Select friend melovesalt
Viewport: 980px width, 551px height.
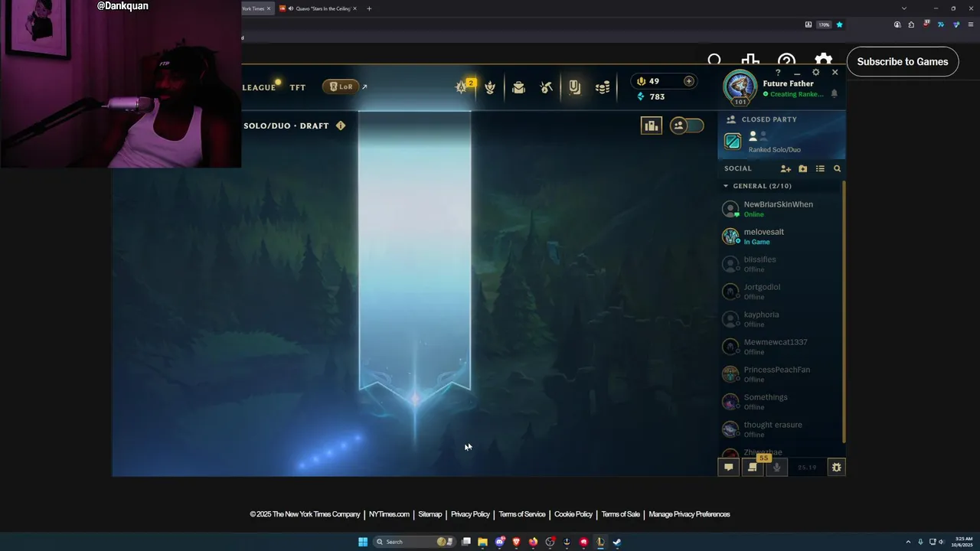click(x=779, y=236)
